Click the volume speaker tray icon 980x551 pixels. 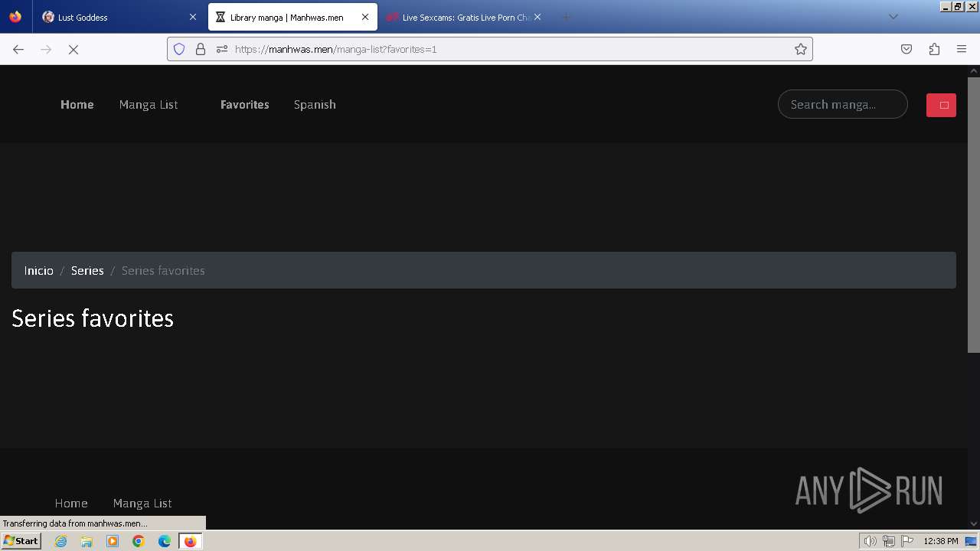pyautogui.click(x=870, y=541)
